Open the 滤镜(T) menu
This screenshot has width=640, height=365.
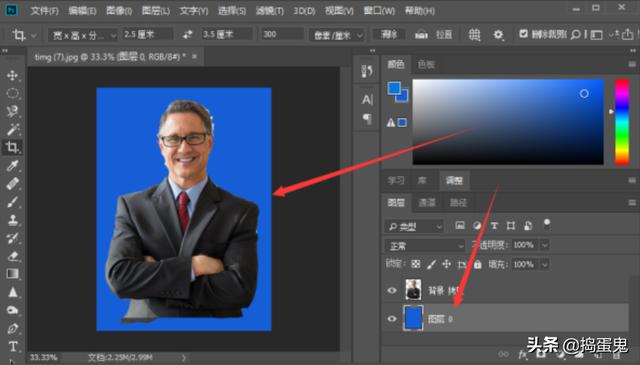click(x=269, y=11)
